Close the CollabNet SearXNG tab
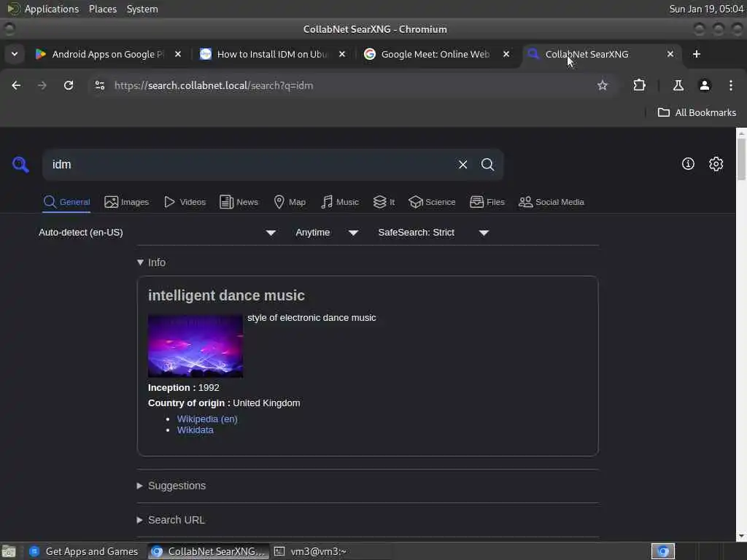Viewport: 747px width, 560px height. coord(670,54)
